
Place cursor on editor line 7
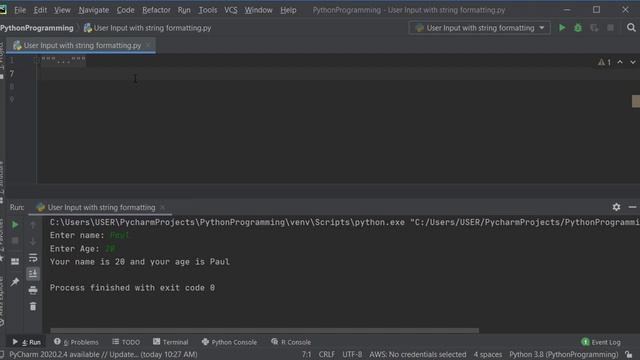[x=339, y=74]
